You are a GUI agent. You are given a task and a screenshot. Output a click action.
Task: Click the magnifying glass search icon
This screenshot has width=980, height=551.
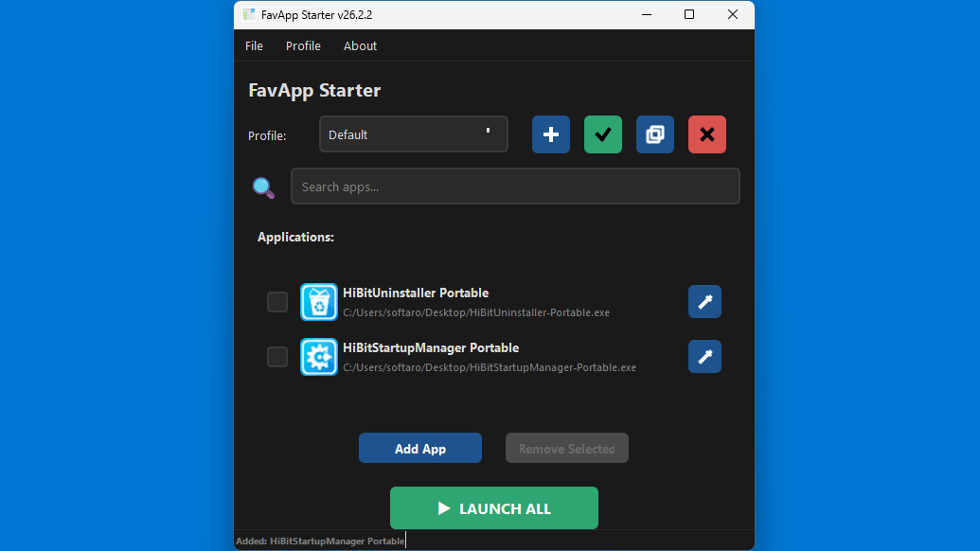[x=263, y=187]
